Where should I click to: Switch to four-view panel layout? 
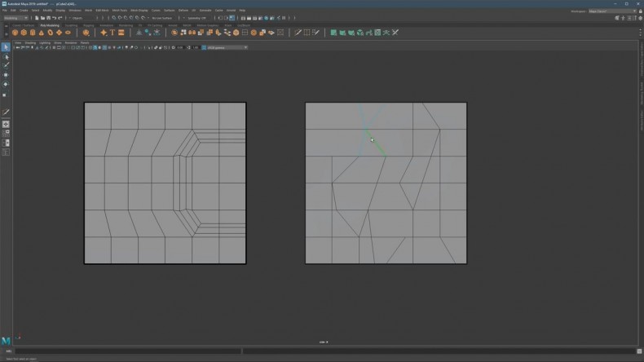[x=6, y=133]
